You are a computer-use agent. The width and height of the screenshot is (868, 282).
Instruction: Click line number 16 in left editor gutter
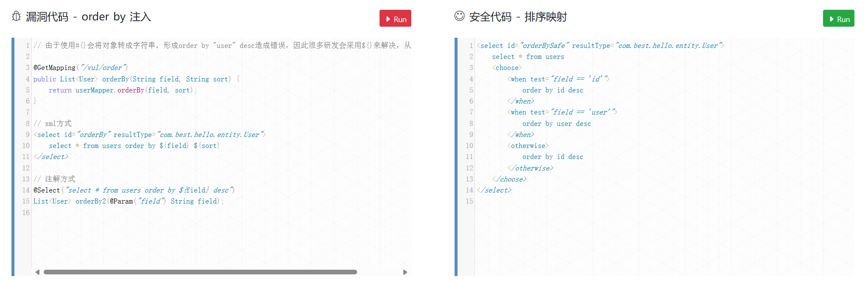26,213
